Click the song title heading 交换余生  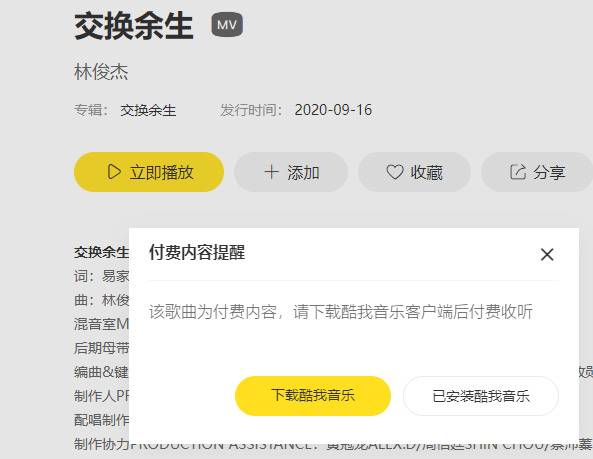(x=134, y=26)
